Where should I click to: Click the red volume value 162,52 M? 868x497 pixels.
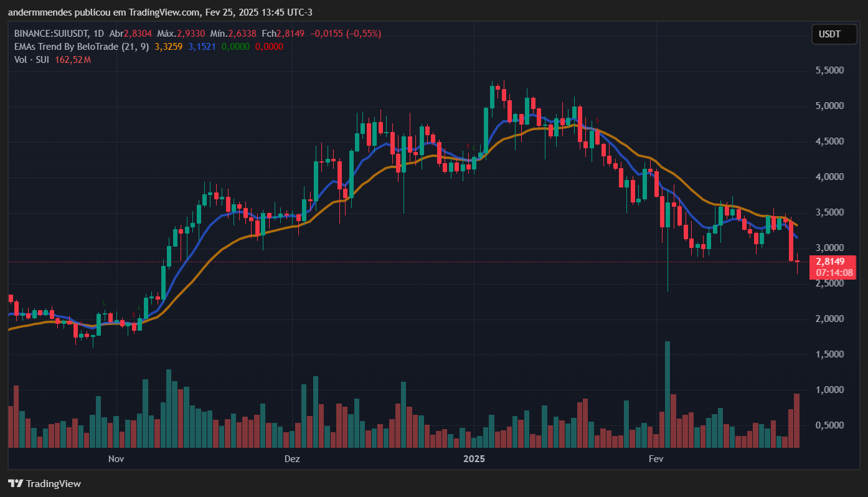point(73,60)
